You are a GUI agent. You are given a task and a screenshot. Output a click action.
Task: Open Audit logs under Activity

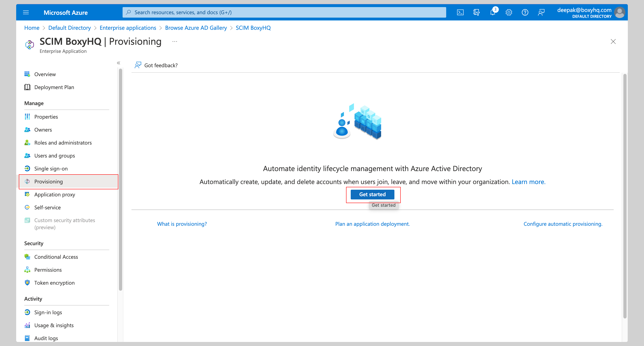[x=46, y=338]
